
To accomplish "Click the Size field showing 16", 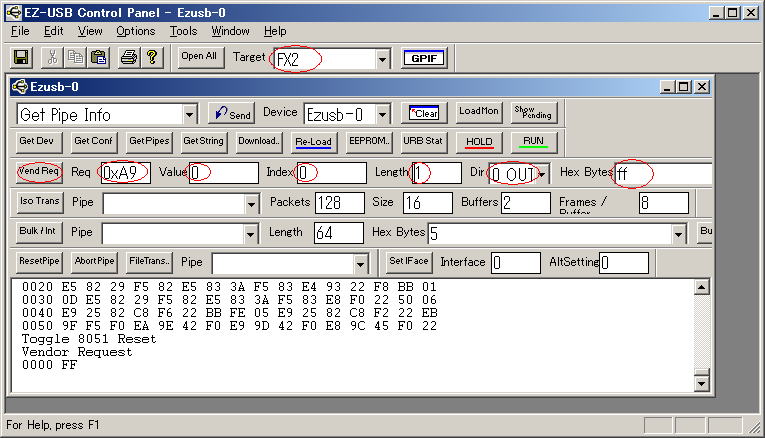I will [x=428, y=203].
